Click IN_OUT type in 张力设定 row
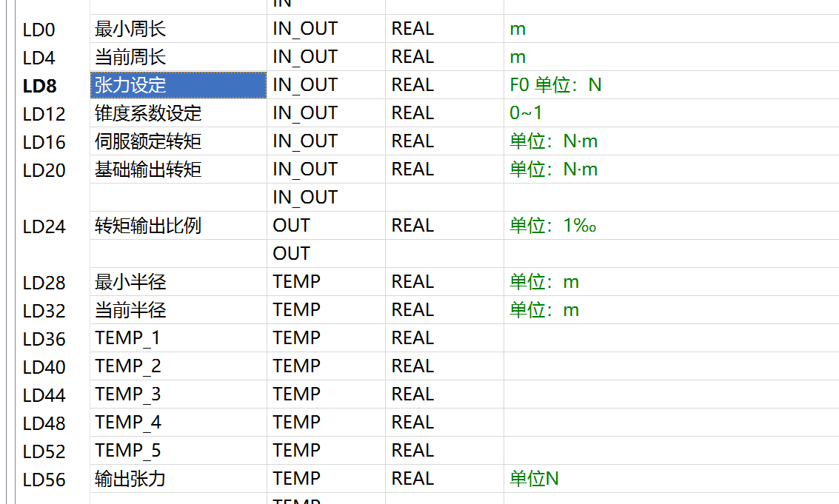This screenshot has height=504, width=839. point(305,85)
